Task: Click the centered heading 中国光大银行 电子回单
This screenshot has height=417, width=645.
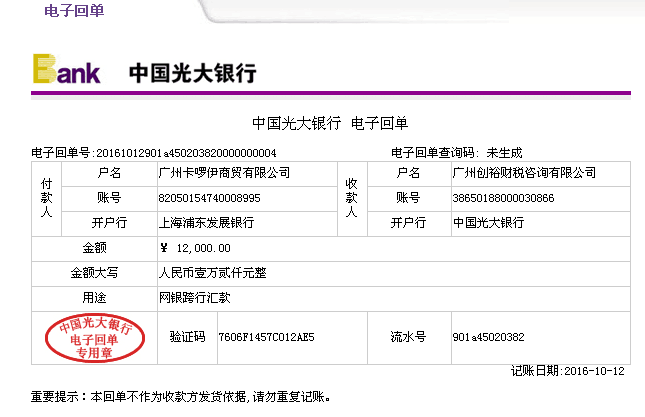Action: (x=330, y=123)
